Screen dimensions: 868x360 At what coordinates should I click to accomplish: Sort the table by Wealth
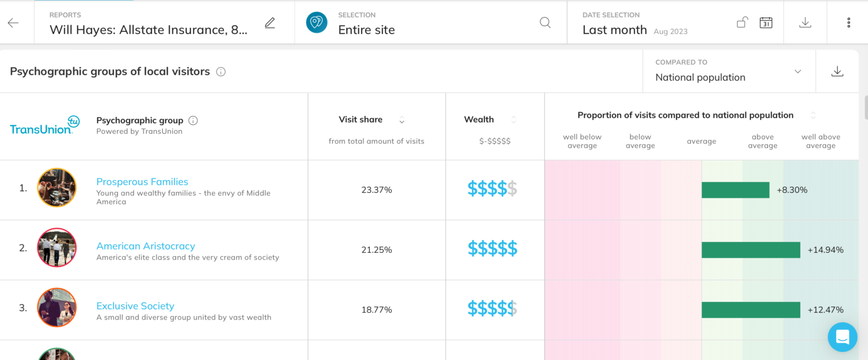[513, 119]
